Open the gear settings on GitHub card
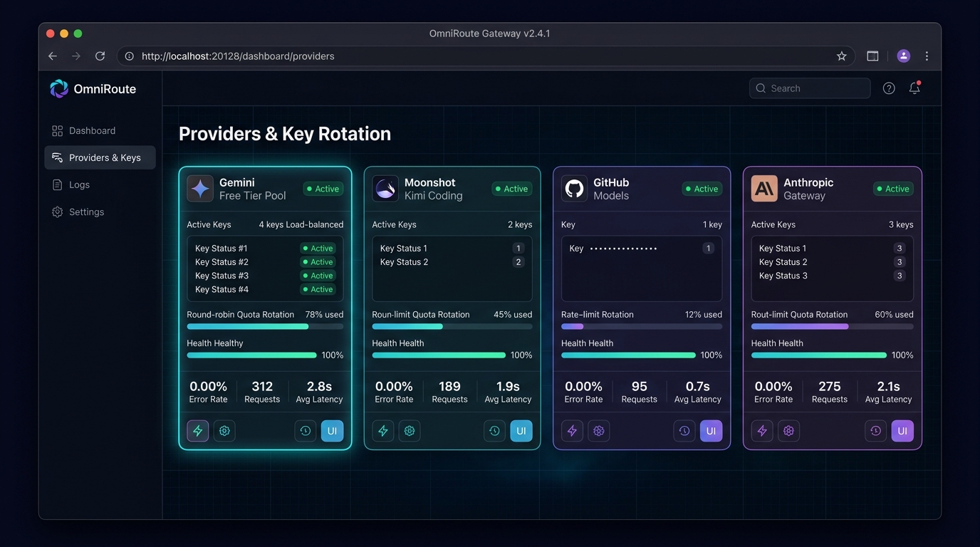980x547 pixels. click(599, 431)
